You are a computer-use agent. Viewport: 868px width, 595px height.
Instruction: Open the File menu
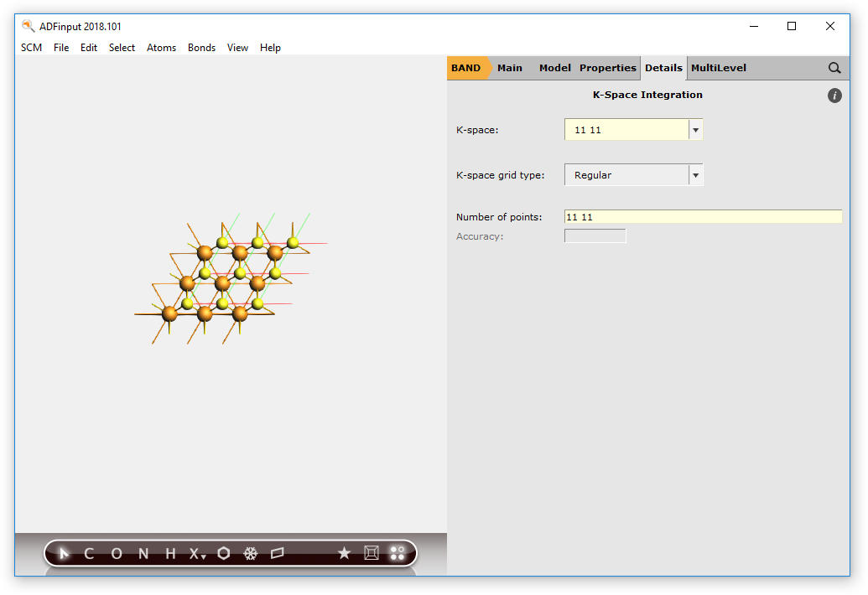[61, 48]
